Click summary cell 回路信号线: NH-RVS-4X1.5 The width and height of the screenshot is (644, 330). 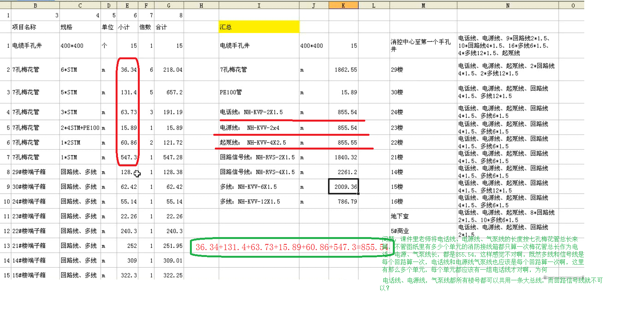tap(259, 172)
